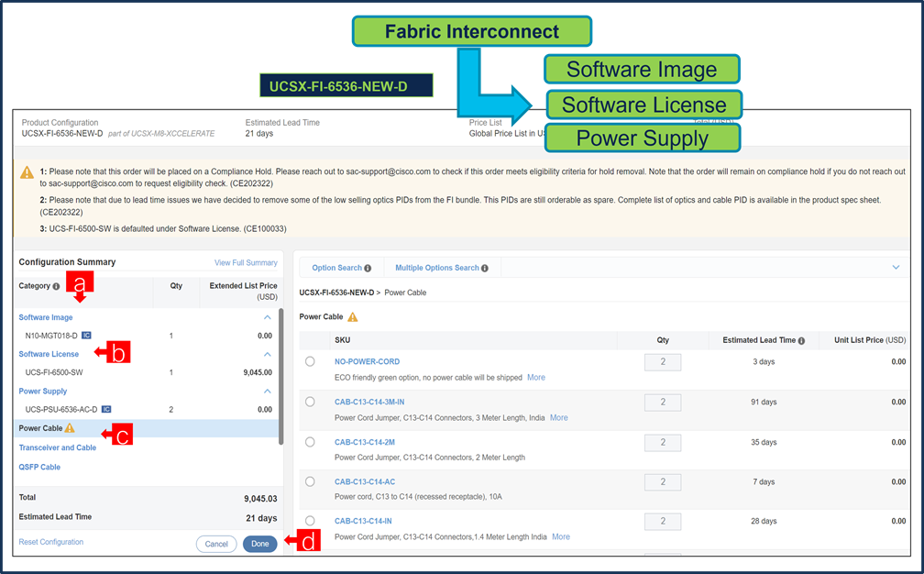Image resolution: width=924 pixels, height=574 pixels.
Task: Click the warning icon next to Power Cable in summary
Action: click(x=70, y=428)
